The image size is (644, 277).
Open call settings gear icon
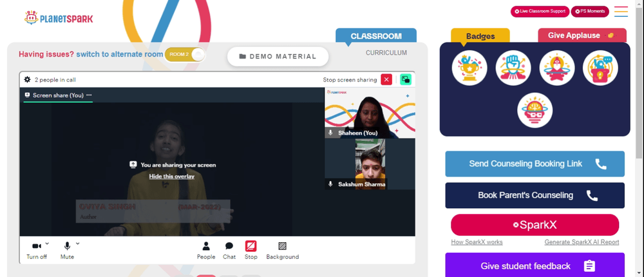point(27,79)
